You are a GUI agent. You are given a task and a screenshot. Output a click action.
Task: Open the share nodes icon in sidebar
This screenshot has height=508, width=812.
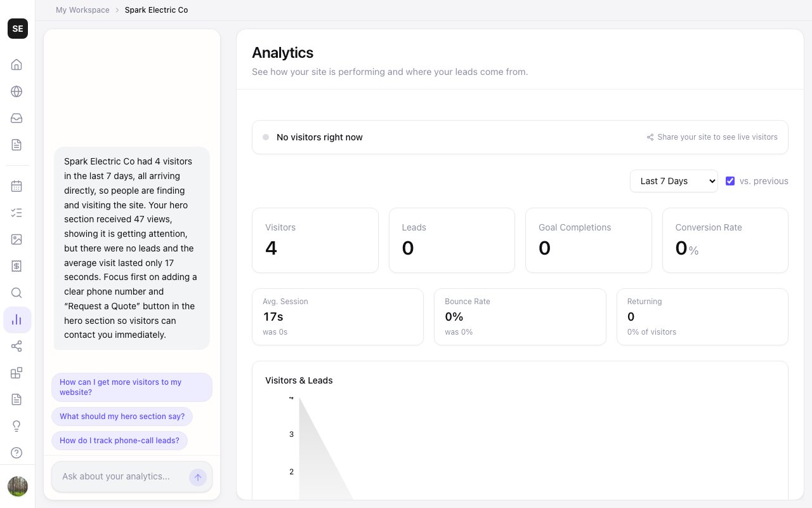pos(17,346)
